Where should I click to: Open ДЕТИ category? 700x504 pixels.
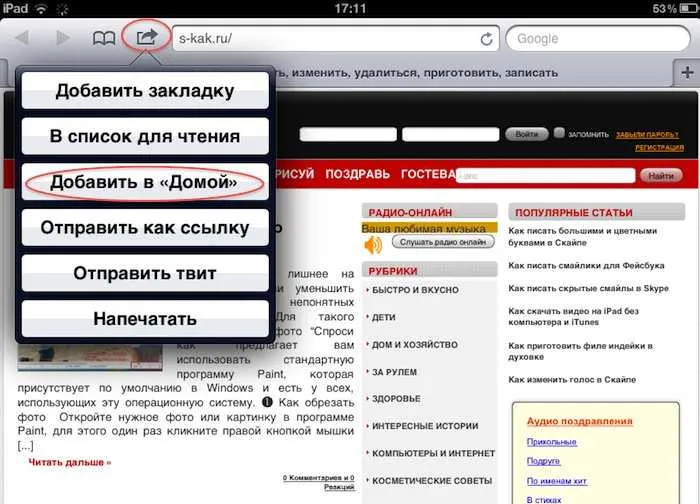pyautogui.click(x=383, y=317)
